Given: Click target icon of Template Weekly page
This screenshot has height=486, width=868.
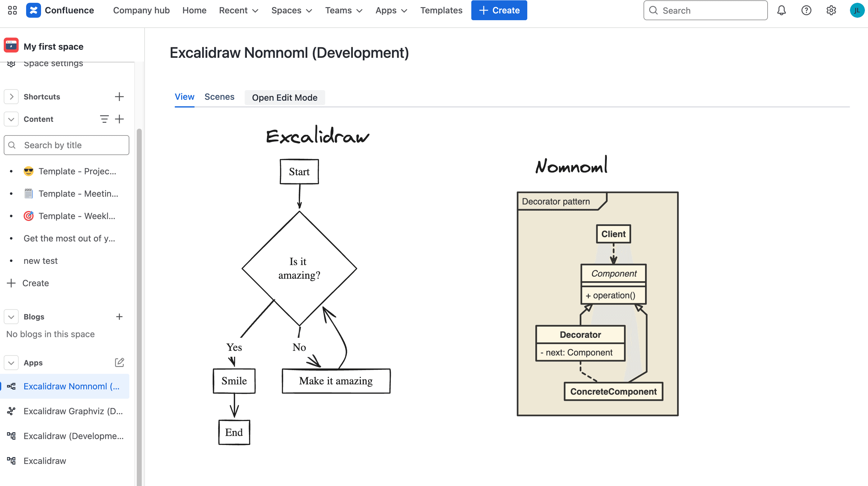Looking at the screenshot, I should (29, 216).
